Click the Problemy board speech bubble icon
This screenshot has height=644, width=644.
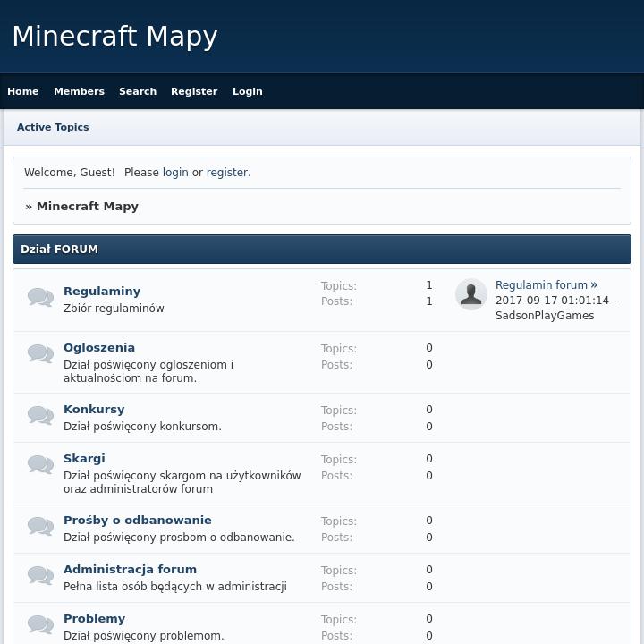coord(40,625)
